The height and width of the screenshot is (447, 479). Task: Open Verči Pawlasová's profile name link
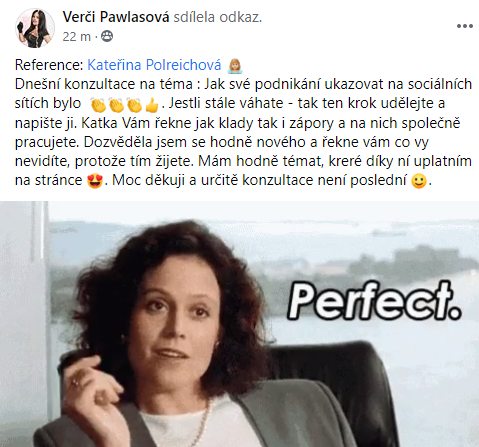point(116,17)
